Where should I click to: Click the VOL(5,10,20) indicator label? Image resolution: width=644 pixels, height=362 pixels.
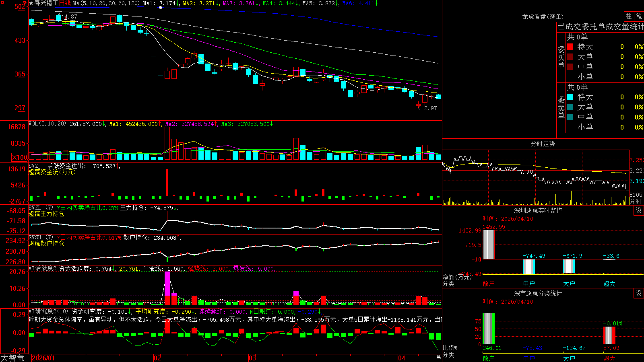(x=47, y=124)
